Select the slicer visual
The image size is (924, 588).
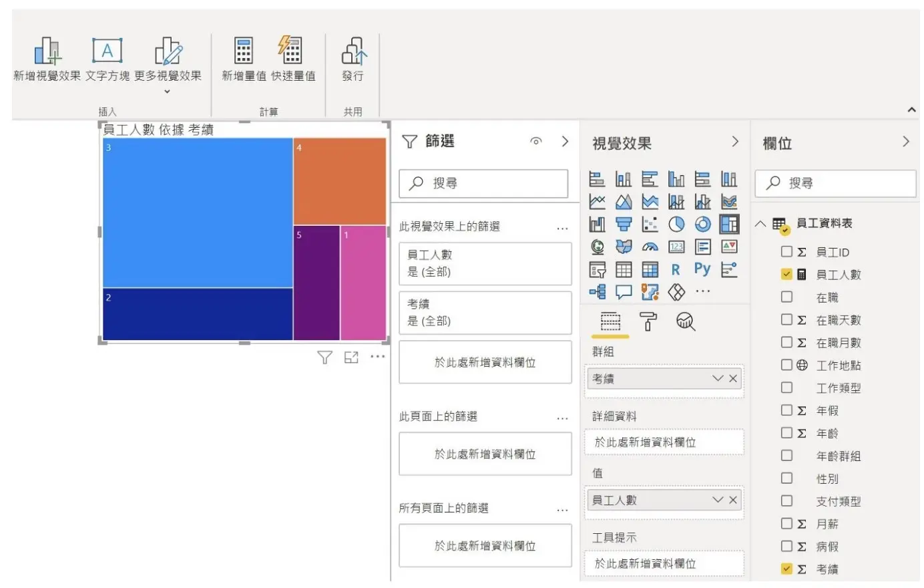click(x=597, y=270)
